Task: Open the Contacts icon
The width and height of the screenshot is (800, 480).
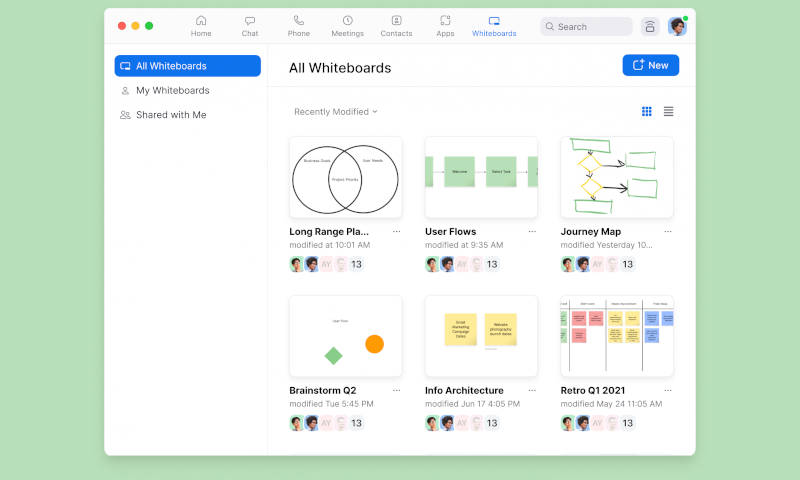Action: point(396,20)
